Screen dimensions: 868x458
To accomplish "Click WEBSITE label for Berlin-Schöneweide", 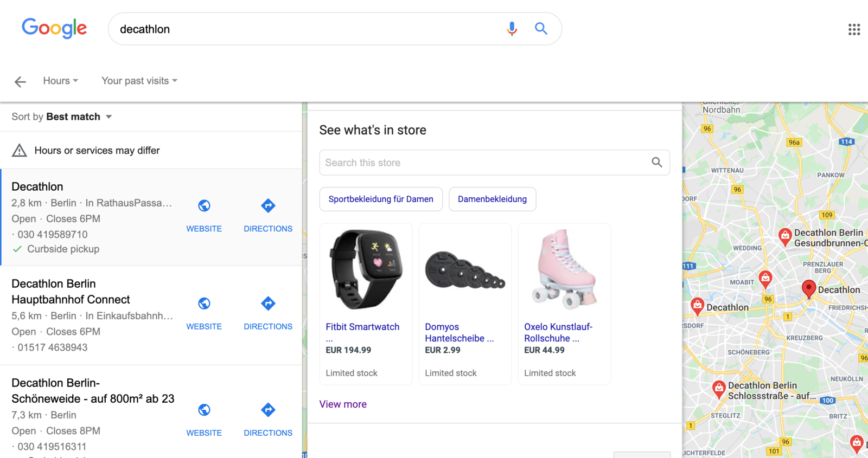I will tap(204, 433).
